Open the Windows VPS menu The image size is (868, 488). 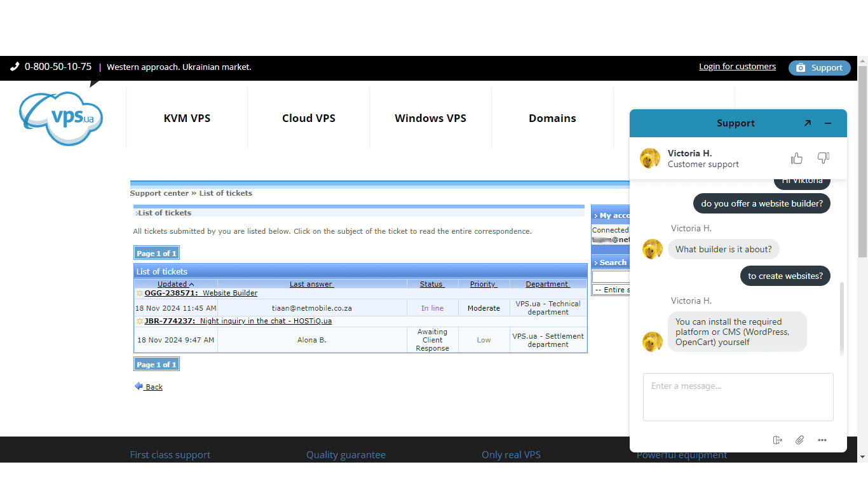coord(430,118)
